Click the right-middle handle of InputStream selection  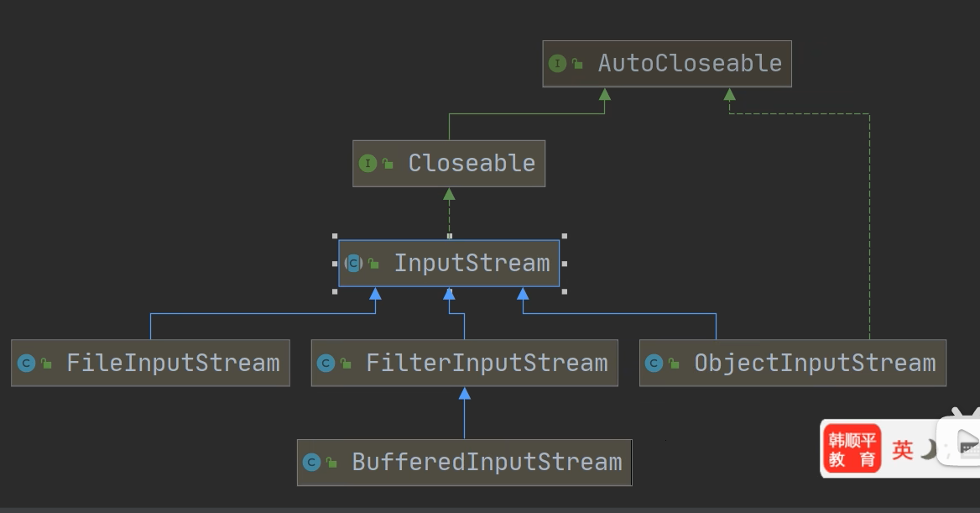564,264
